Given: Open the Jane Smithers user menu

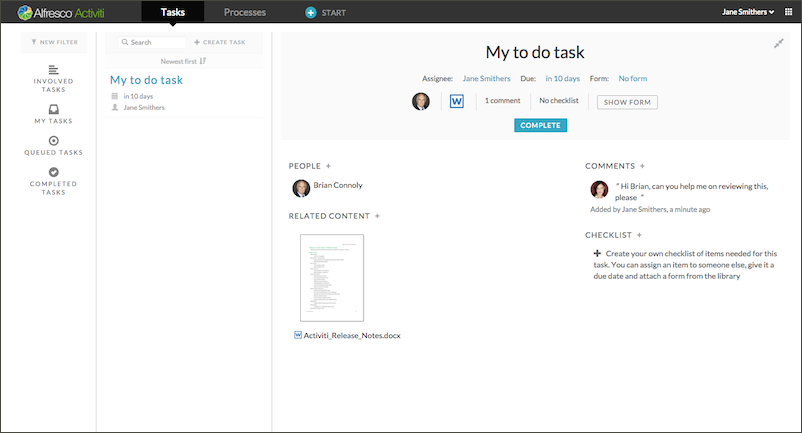Looking at the screenshot, I should (x=748, y=12).
